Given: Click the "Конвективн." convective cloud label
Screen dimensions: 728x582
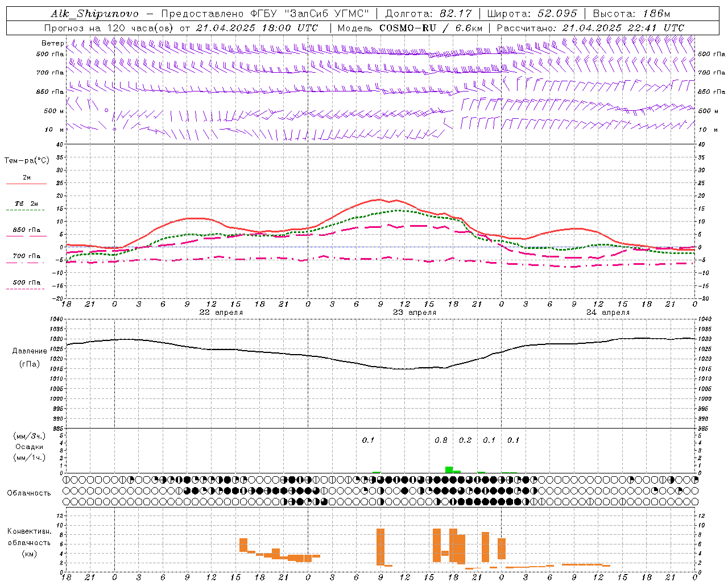Looking at the screenshot, I should pyautogui.click(x=30, y=531).
